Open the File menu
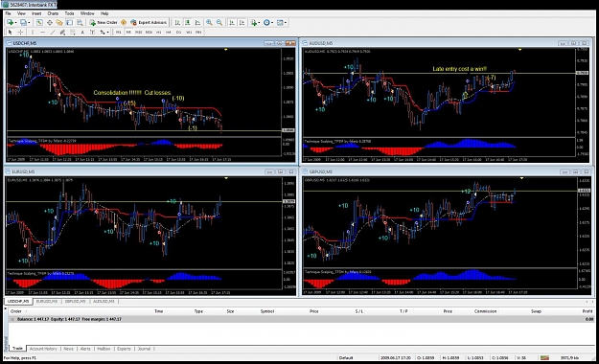This screenshot has width=599, height=364. (8, 13)
